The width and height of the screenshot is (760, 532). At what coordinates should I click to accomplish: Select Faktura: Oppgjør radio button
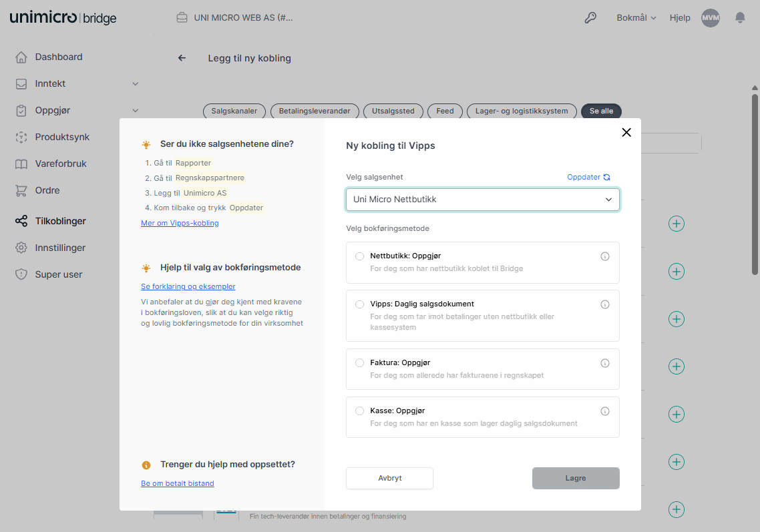coord(360,363)
